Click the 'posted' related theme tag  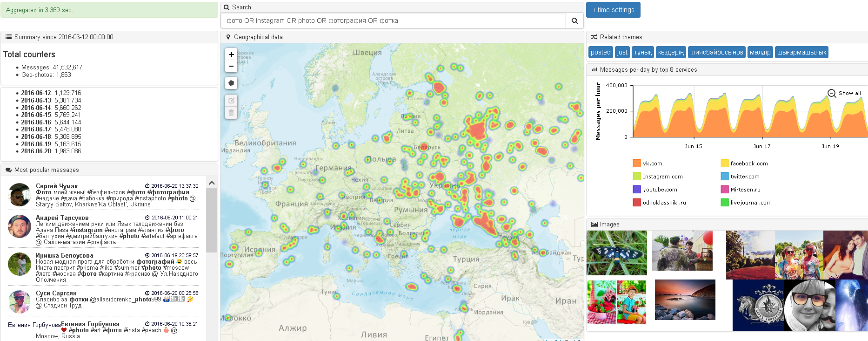(601, 53)
